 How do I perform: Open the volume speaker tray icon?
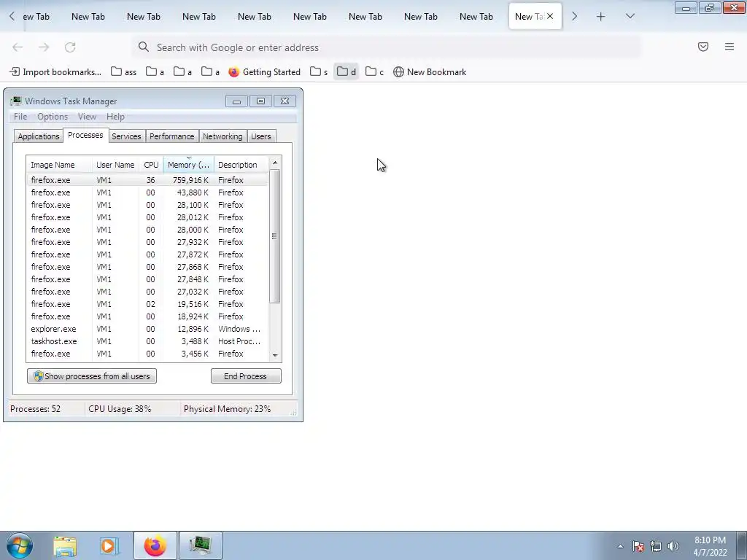coord(673,546)
